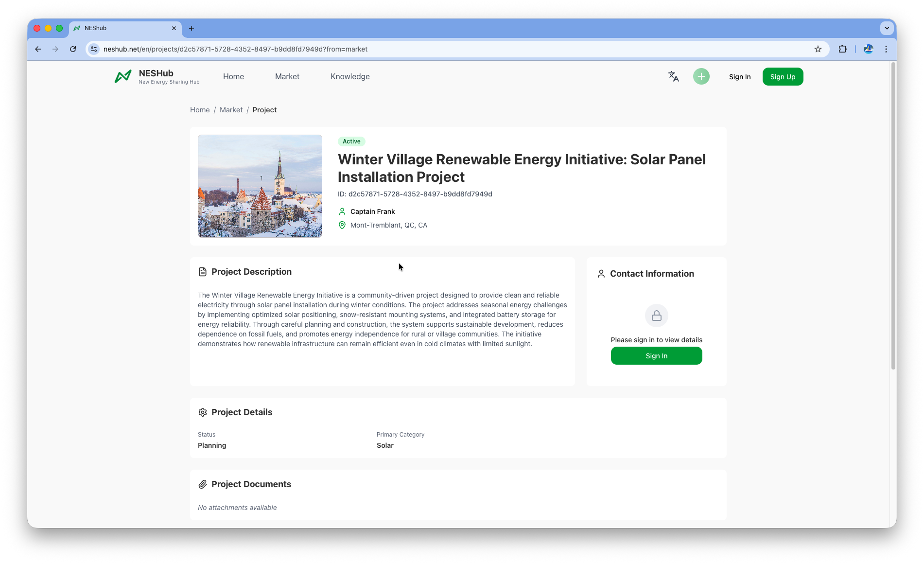Click the site information icon in address bar
The height and width of the screenshot is (564, 924).
[94, 49]
